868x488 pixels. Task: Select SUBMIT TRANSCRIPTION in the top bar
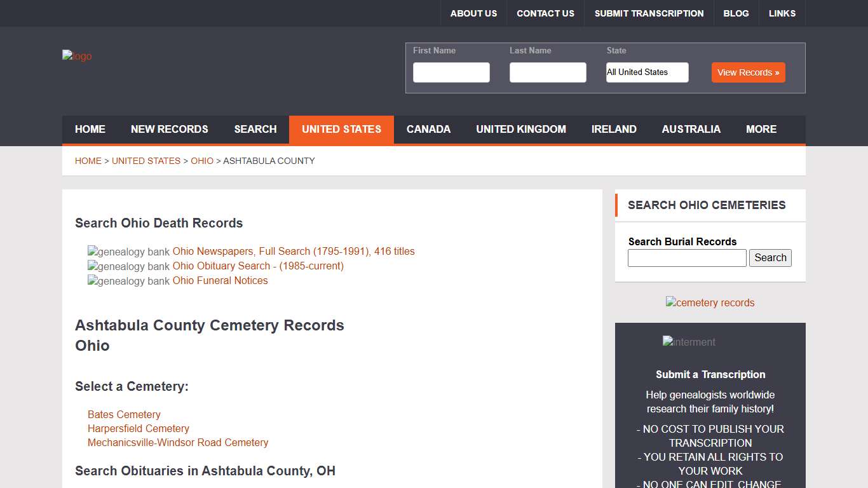(x=649, y=13)
